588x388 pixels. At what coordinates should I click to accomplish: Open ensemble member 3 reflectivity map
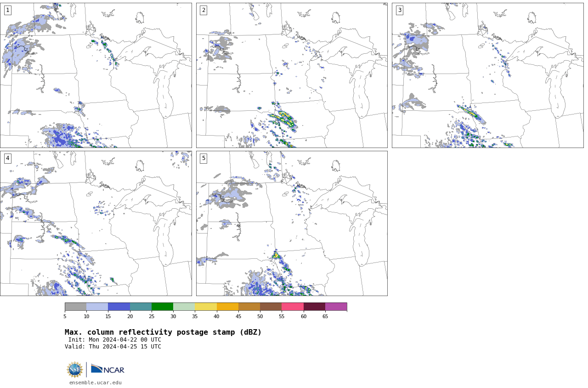(x=487, y=75)
